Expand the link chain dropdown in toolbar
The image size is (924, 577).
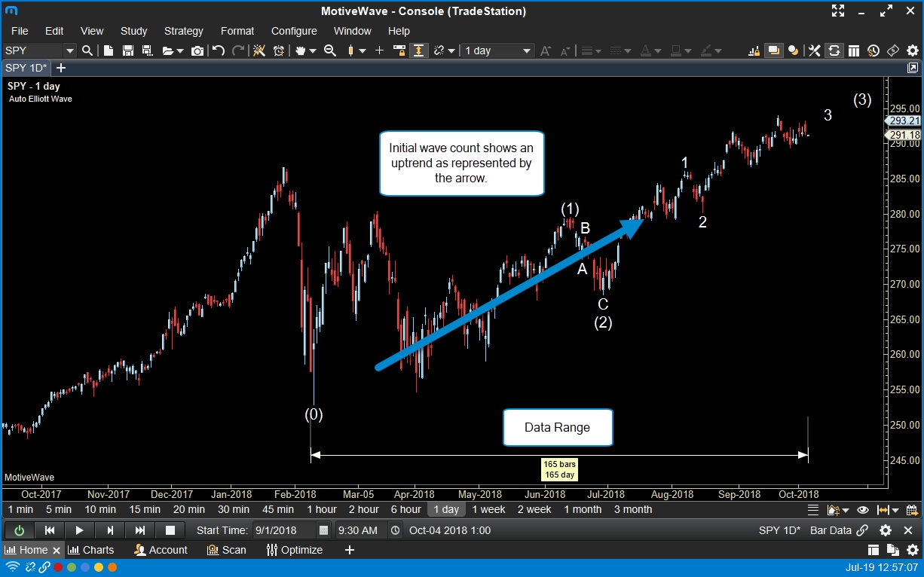coord(451,50)
